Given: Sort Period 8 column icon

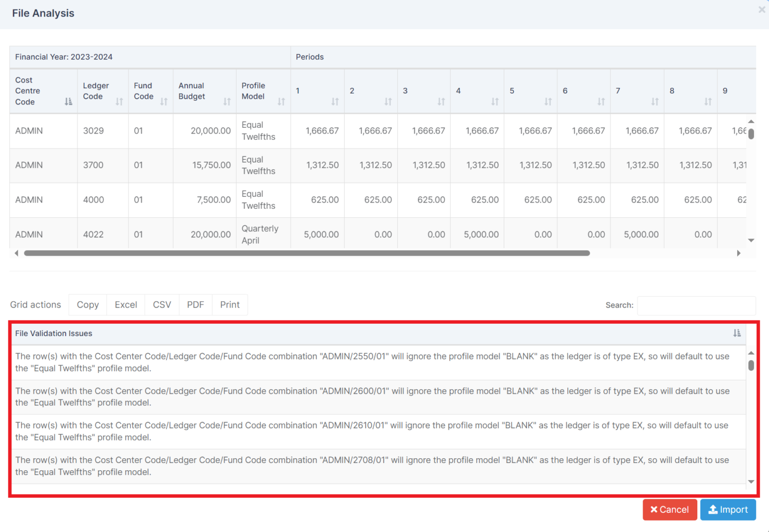Looking at the screenshot, I should (x=708, y=102).
